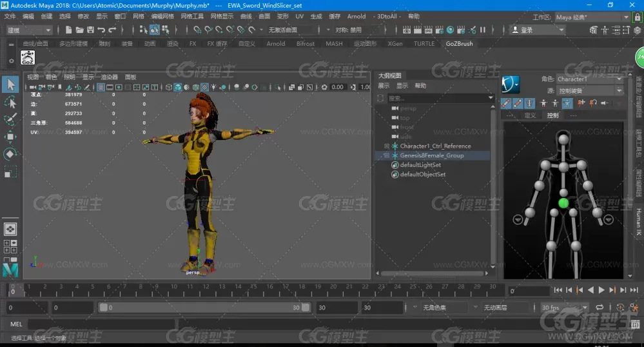
Task: Open the menu set dropdown
Action: click(x=29, y=30)
